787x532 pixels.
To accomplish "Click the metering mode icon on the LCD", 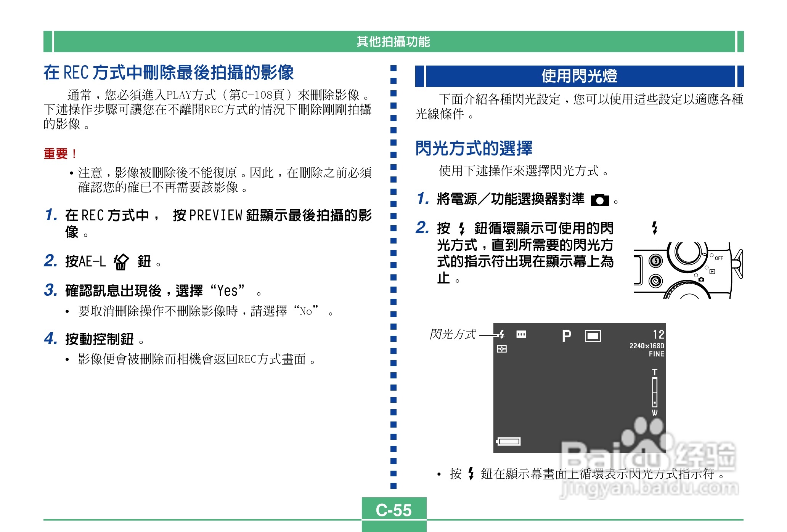I will pyautogui.click(x=502, y=349).
